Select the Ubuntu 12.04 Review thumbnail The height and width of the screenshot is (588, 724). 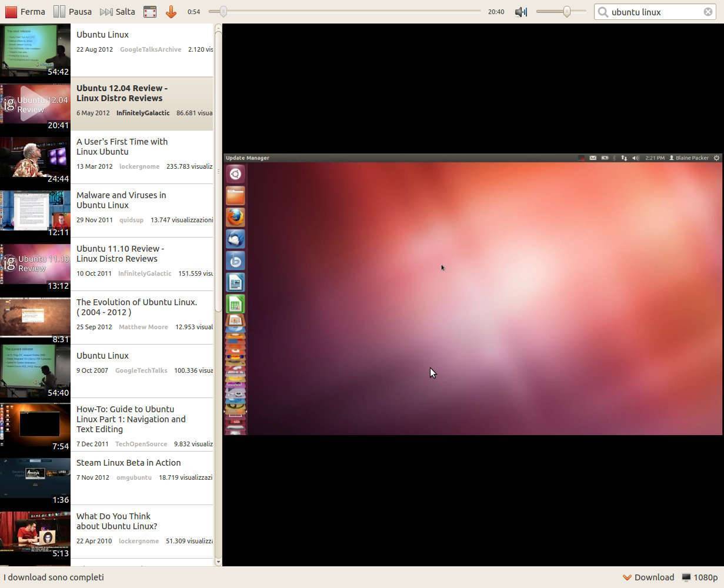pos(35,104)
